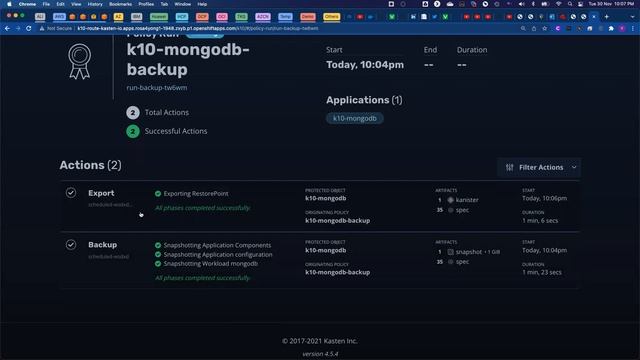Click the macOS Wi-Fi status icon

(x=558, y=4)
